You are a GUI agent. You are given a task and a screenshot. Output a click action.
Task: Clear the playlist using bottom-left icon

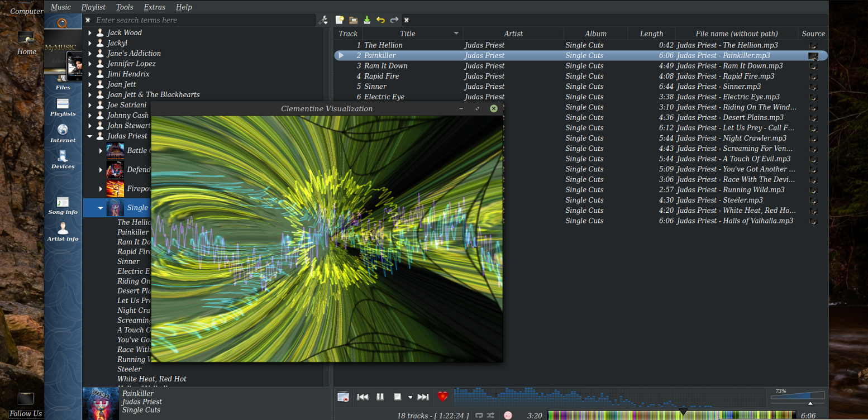(344, 397)
